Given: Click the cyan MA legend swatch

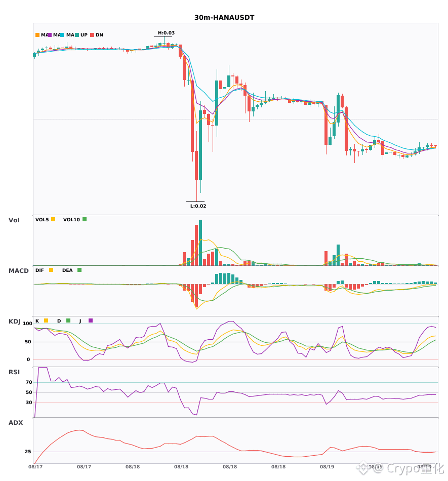Looking at the screenshot, I should (x=62, y=35).
